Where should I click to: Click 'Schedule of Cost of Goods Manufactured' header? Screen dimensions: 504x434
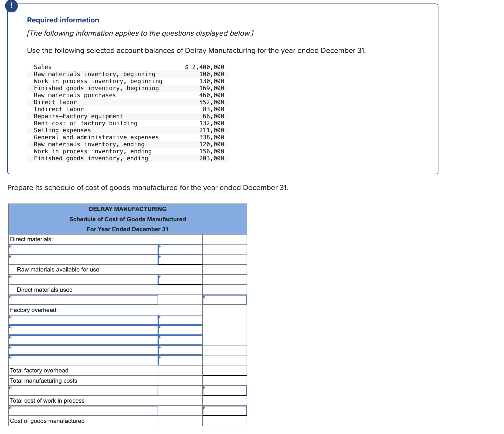[128, 219]
